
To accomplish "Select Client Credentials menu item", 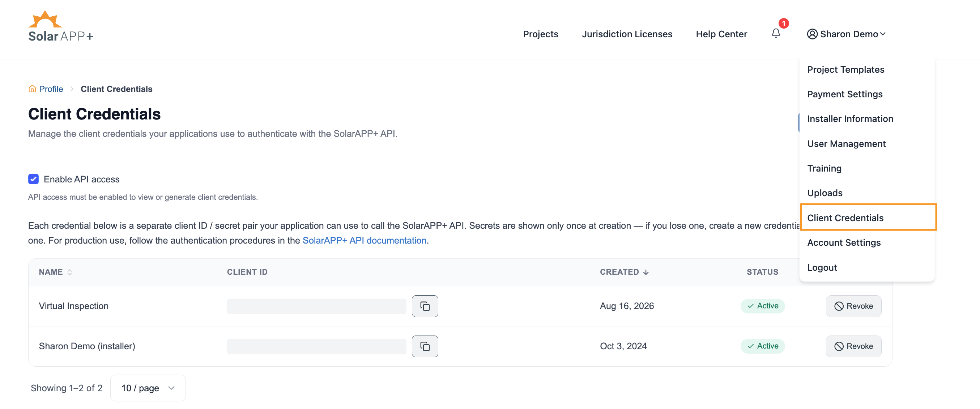I will click(868, 218).
